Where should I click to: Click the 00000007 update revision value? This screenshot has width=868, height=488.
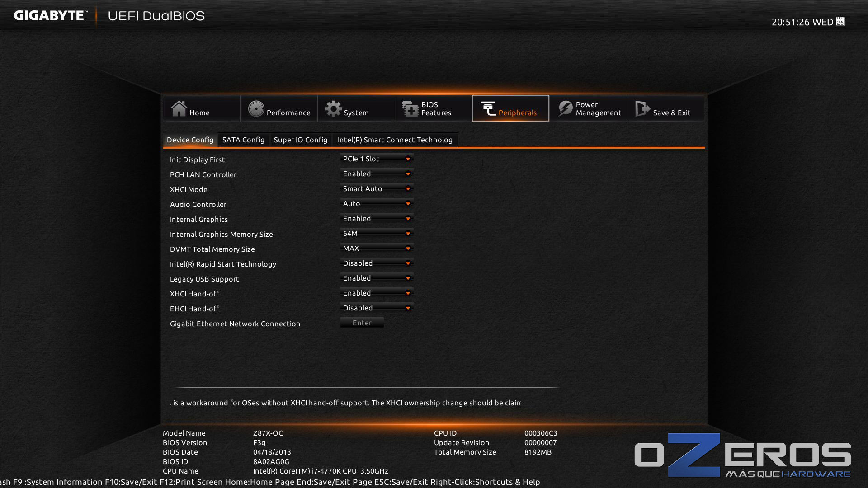tap(541, 442)
